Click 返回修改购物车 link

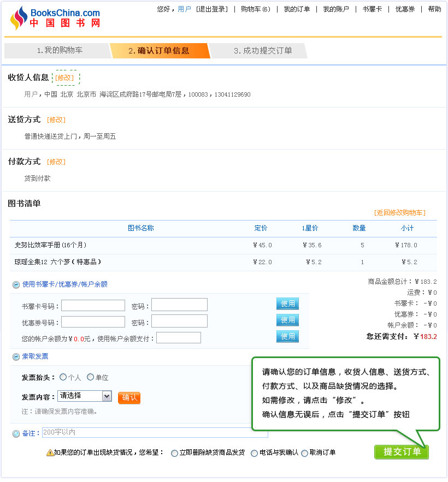(399, 212)
